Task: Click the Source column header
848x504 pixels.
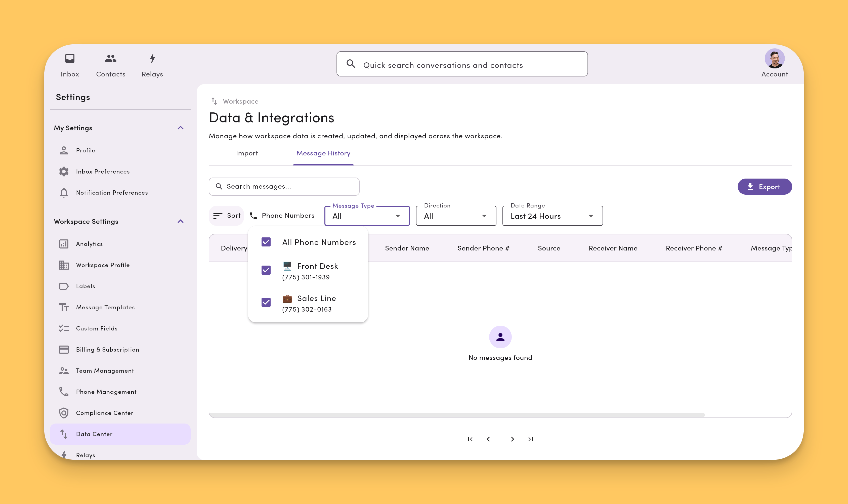Action: (549, 248)
